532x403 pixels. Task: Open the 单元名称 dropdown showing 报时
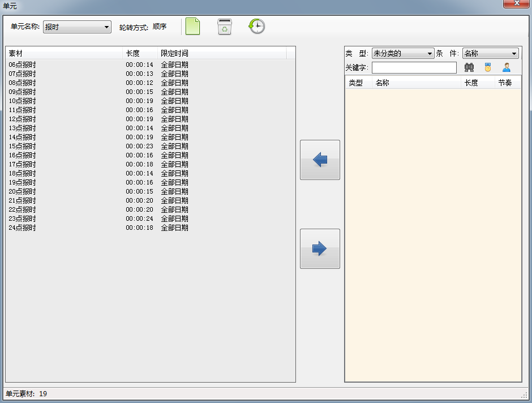pyautogui.click(x=77, y=27)
